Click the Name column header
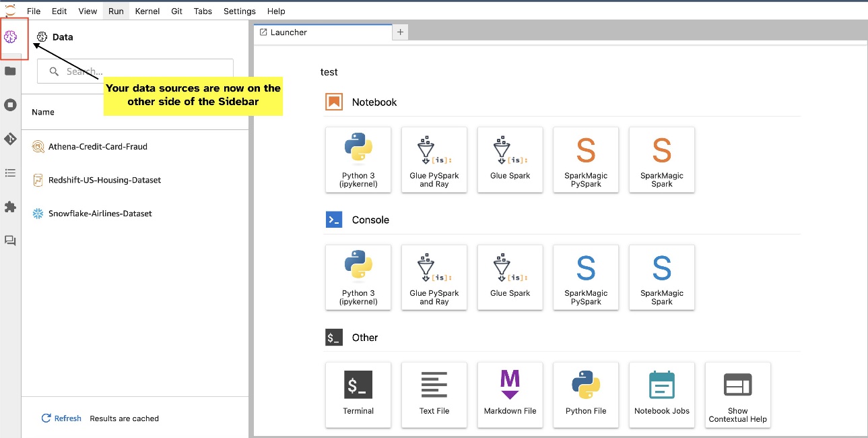Viewport: 868px width, 438px height. pyautogui.click(x=43, y=112)
